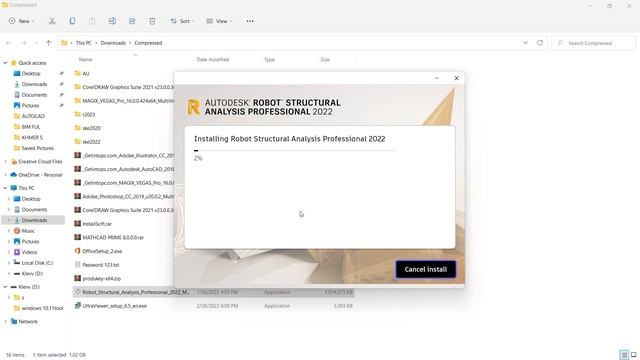Image resolution: width=640 pixels, height=360 pixels.
Task: Expand Local Disk (C:) node
Action: [9, 263]
